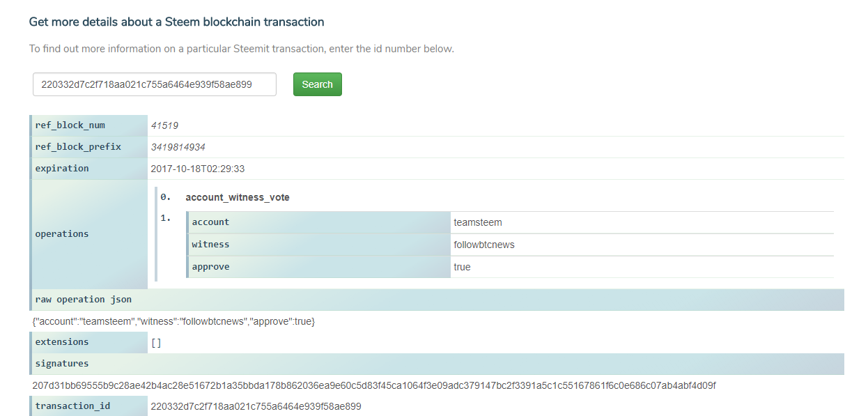Click the transaction_id row label

[72, 406]
